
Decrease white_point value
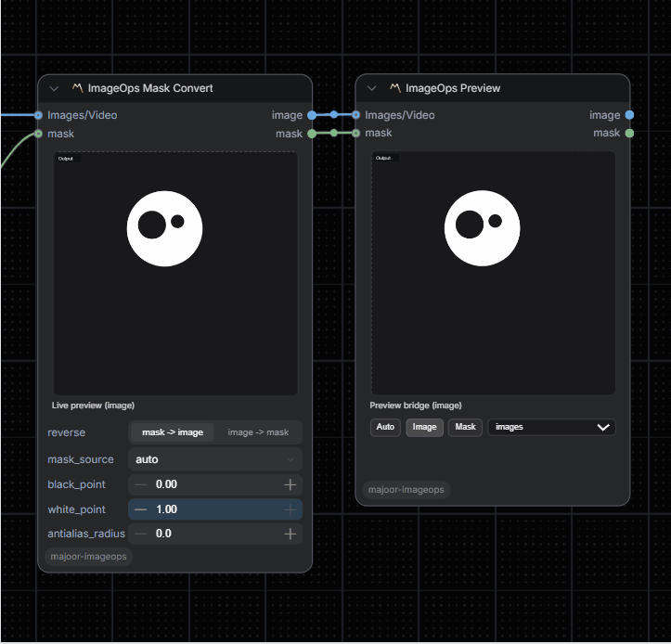coord(140,509)
